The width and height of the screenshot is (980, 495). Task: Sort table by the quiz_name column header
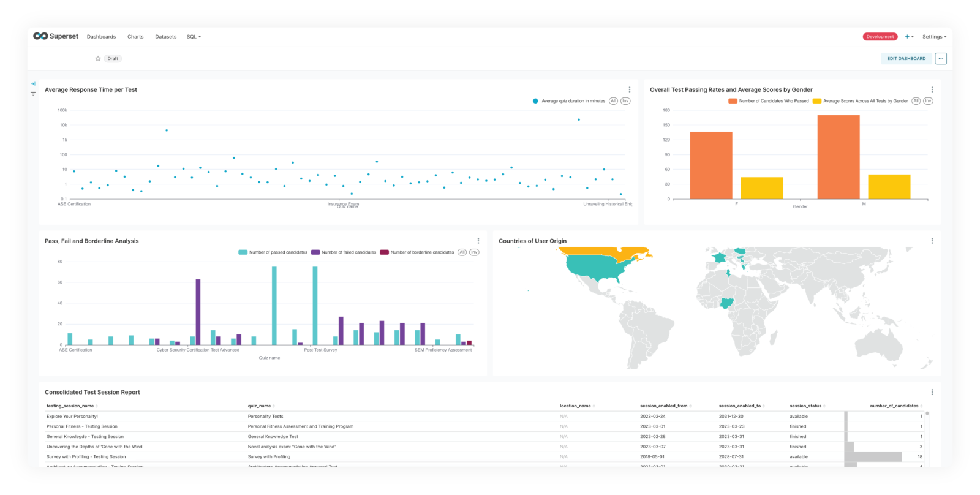(259, 406)
